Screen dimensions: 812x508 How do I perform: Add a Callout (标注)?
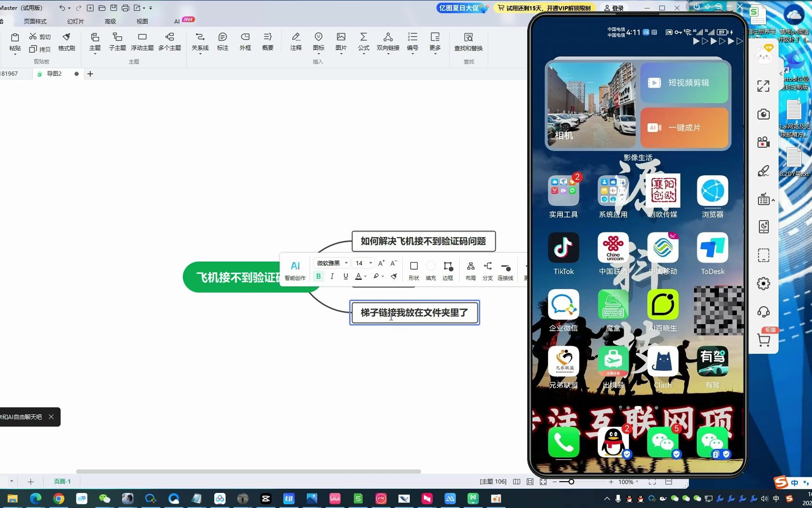223,41
